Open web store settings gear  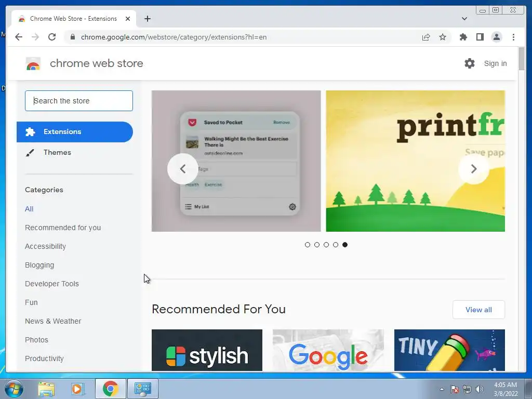470,63
